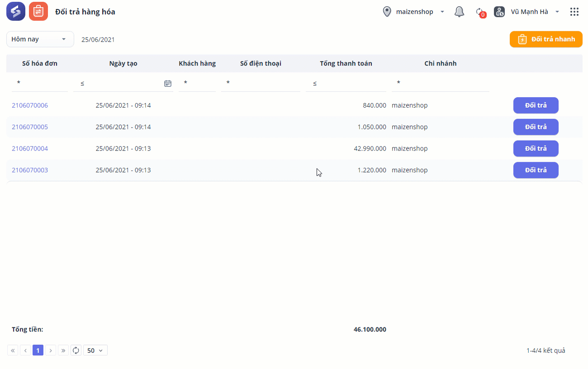Open the notification bell
This screenshot has height=369, width=588.
tap(459, 12)
